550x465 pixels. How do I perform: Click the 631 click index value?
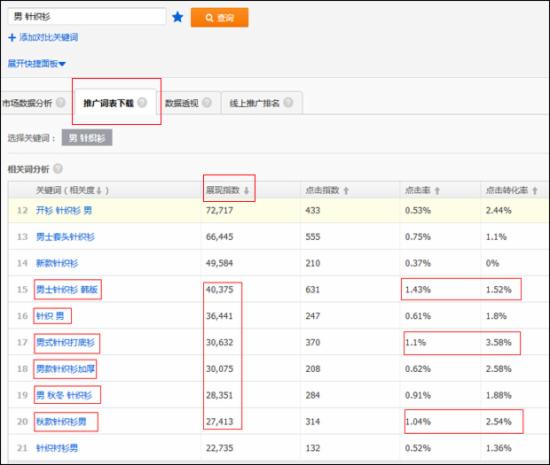coord(313,290)
